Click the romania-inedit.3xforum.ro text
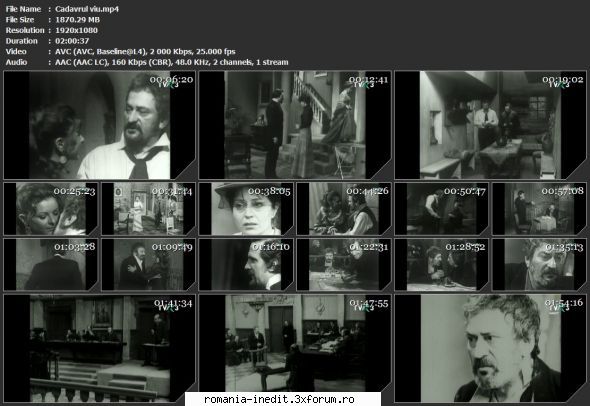590x406 pixels. [x=279, y=399]
